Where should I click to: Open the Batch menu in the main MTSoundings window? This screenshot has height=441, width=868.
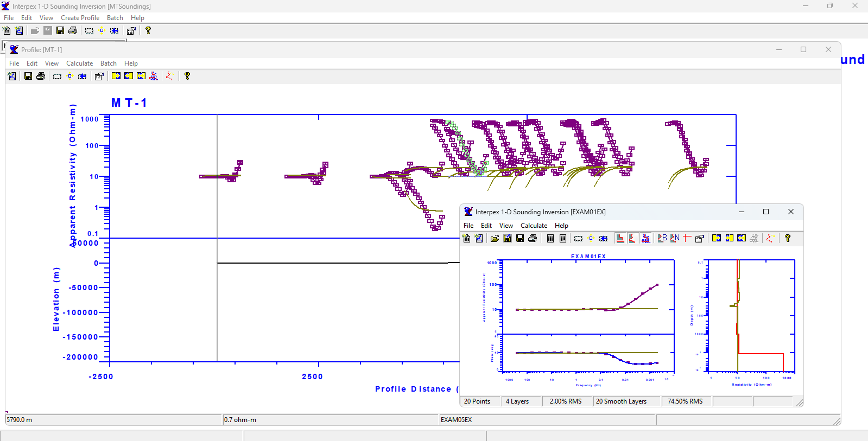pyautogui.click(x=115, y=18)
